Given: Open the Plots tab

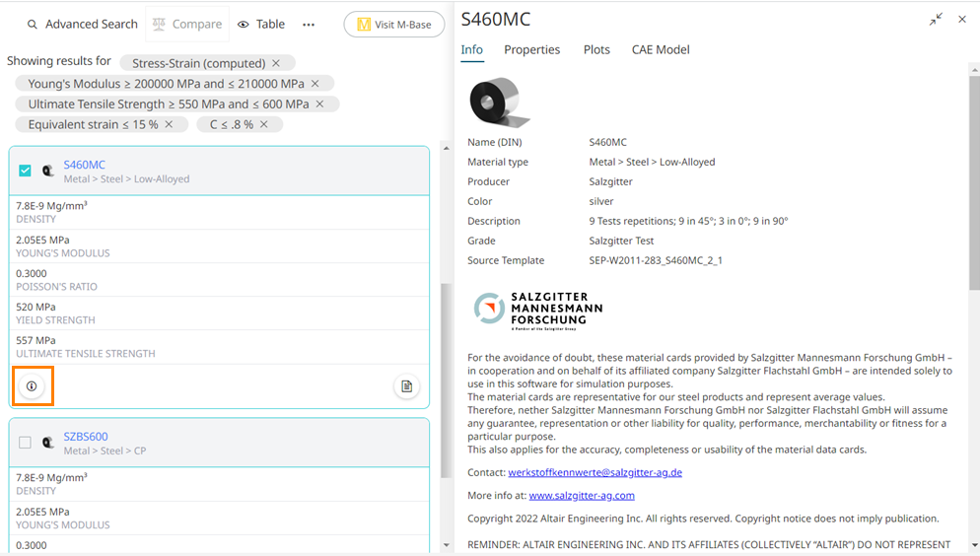Looking at the screenshot, I should pyautogui.click(x=596, y=49).
